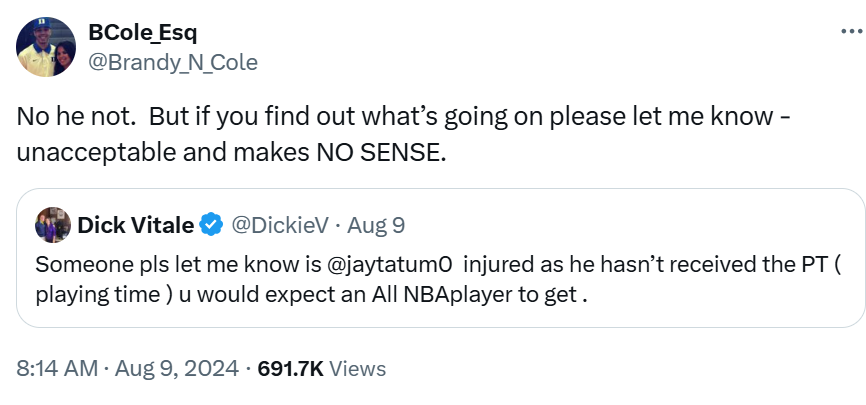866x405 pixels.
Task: Click the 691.7K view count number
Action: (290, 368)
